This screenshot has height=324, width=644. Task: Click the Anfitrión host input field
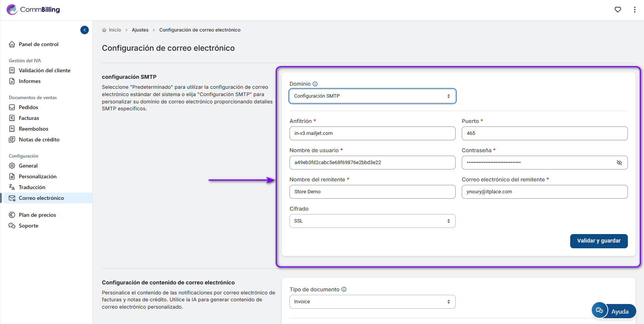(372, 133)
